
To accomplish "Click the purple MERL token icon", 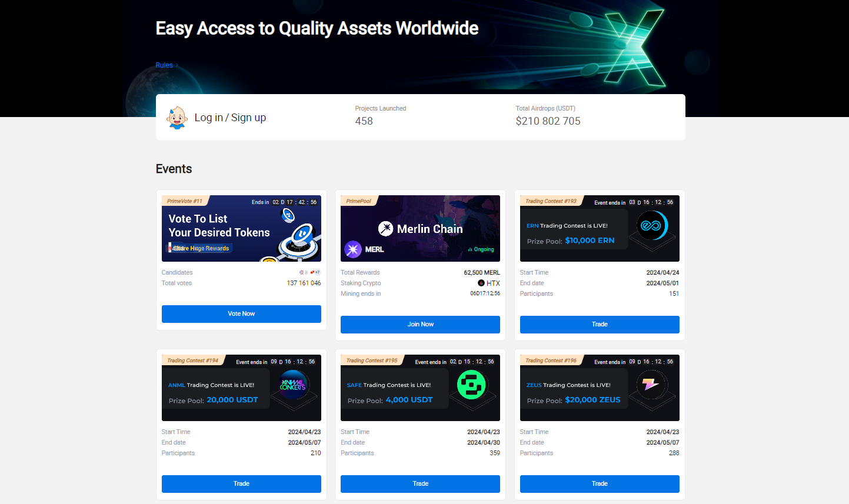I will (353, 249).
